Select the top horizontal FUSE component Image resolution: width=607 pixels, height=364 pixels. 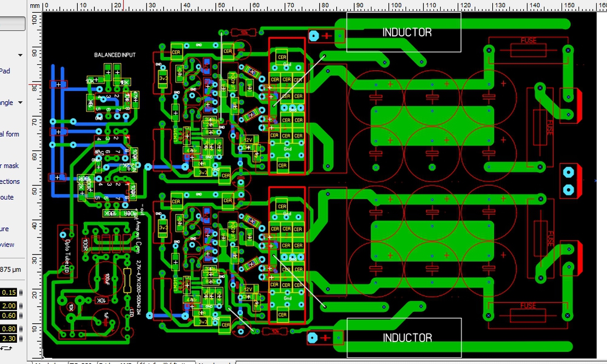click(x=528, y=49)
